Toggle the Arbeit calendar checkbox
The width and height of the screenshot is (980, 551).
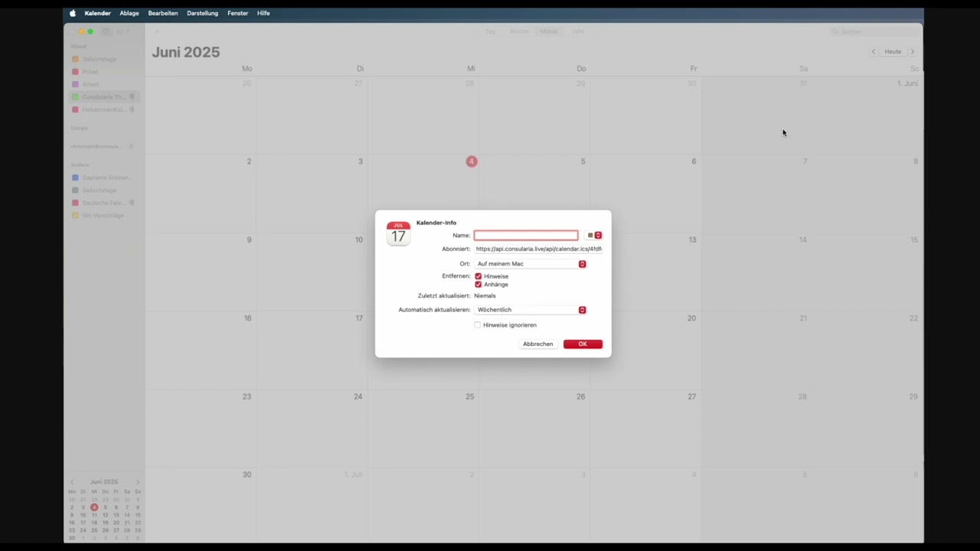(x=75, y=84)
